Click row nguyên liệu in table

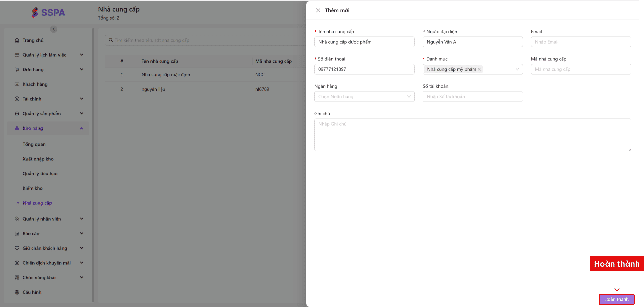click(205, 89)
